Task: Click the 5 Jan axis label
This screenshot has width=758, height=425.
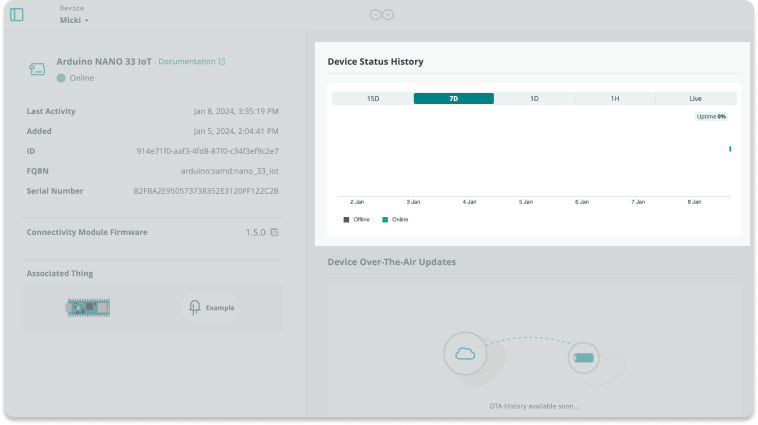Action: click(x=525, y=202)
